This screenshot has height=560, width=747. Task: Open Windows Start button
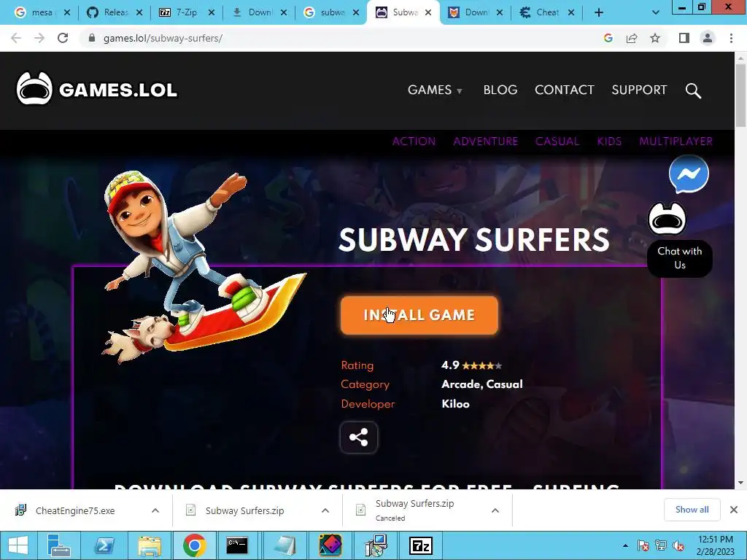[x=18, y=545]
